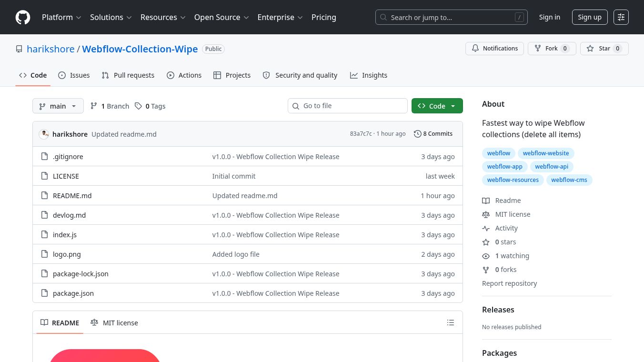View the 8 Commits history
The height and width of the screenshot is (362, 644).
click(x=433, y=134)
